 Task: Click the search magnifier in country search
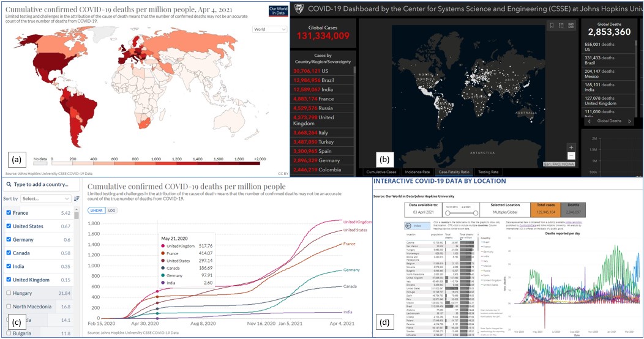pyautogui.click(x=9, y=185)
